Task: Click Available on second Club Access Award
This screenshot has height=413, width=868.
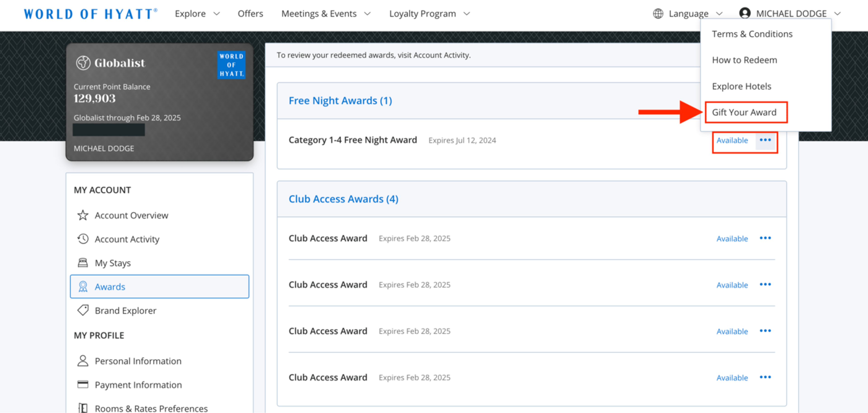Action: 732,285
